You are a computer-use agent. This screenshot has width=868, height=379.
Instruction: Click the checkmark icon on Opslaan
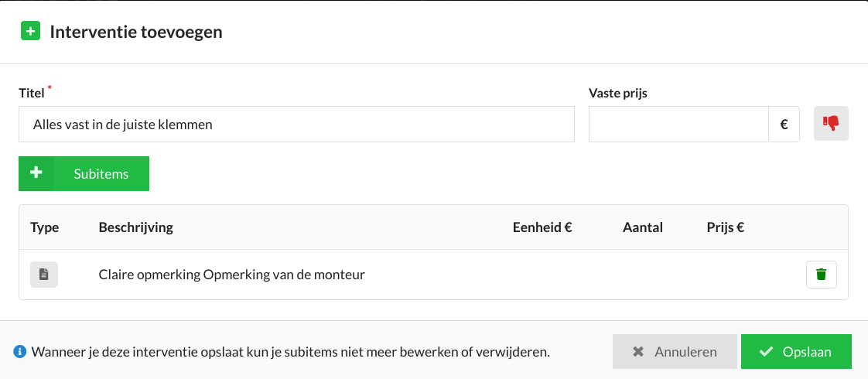click(767, 352)
